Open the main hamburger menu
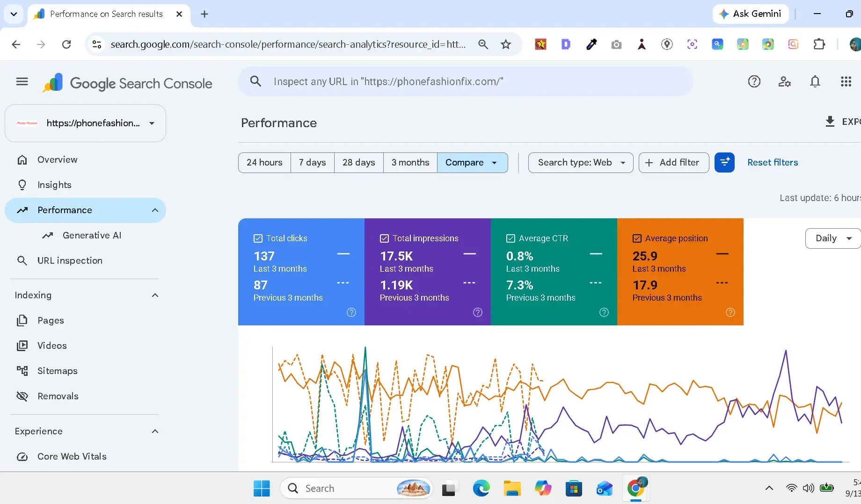861x504 pixels. click(22, 82)
